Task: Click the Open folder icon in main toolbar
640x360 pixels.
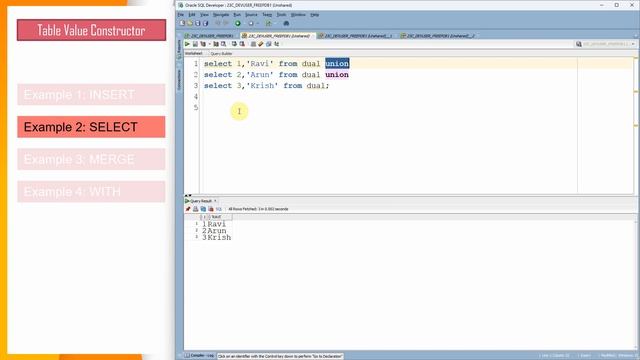Action: coord(190,23)
